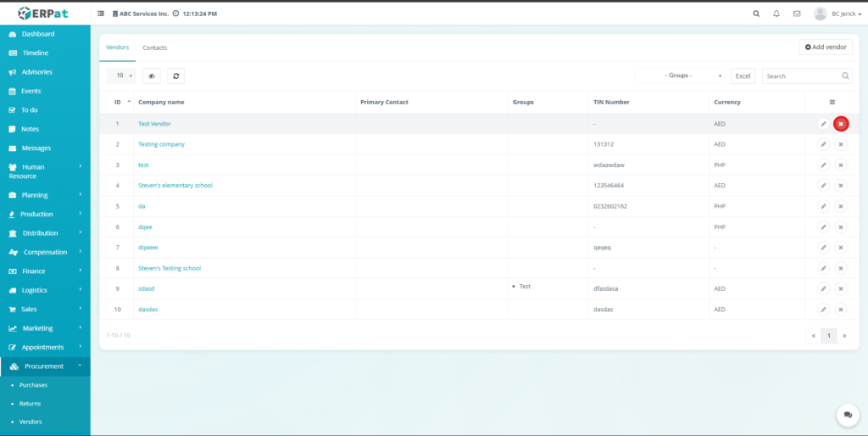Open Purchases under Procurement

(34, 385)
